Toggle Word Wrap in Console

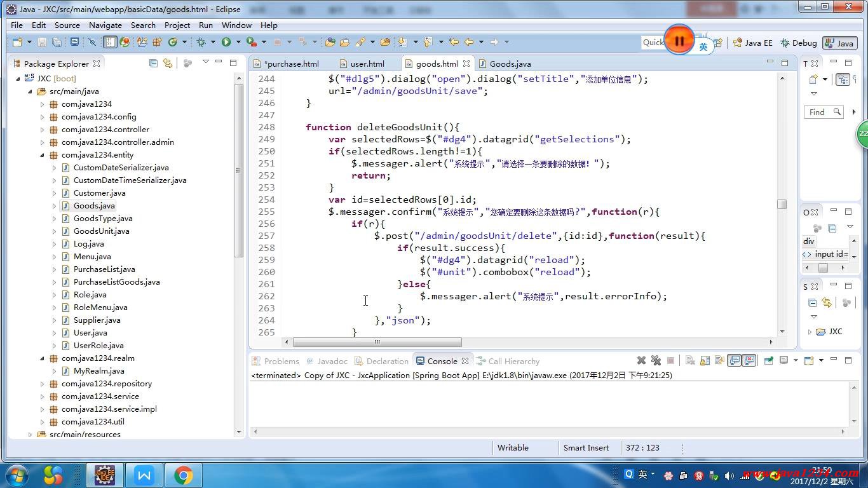coord(719,360)
